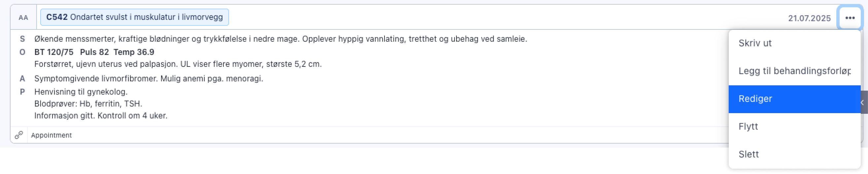Open the linked Appointment label
The height and width of the screenshot is (174, 868).
click(51, 135)
